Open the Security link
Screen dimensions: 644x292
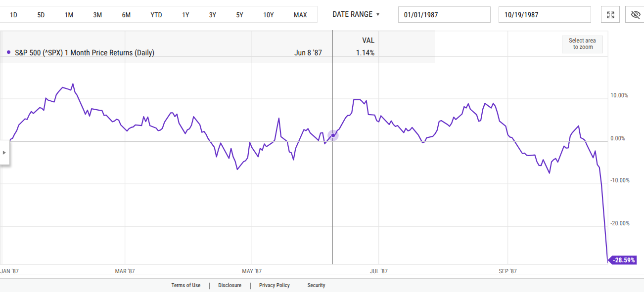pos(317,285)
